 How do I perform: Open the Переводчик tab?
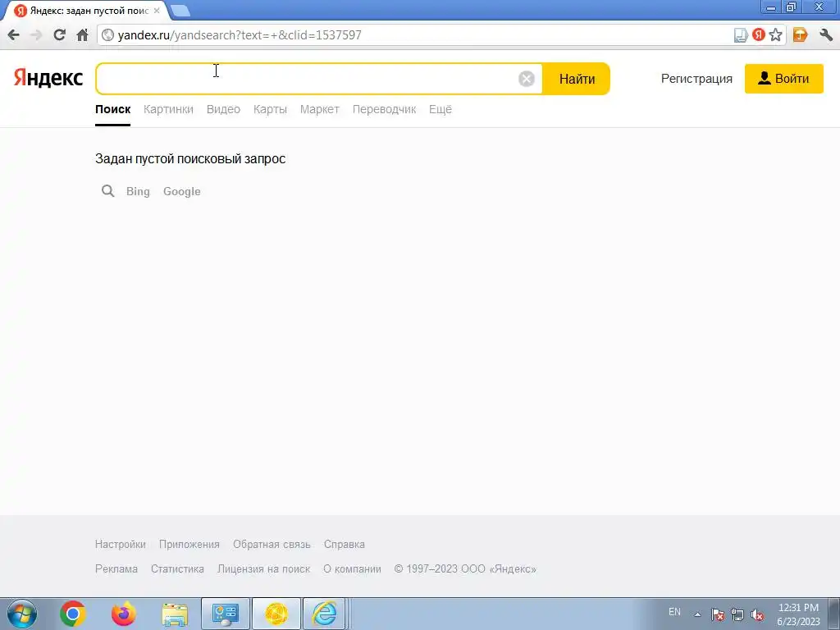tap(384, 109)
